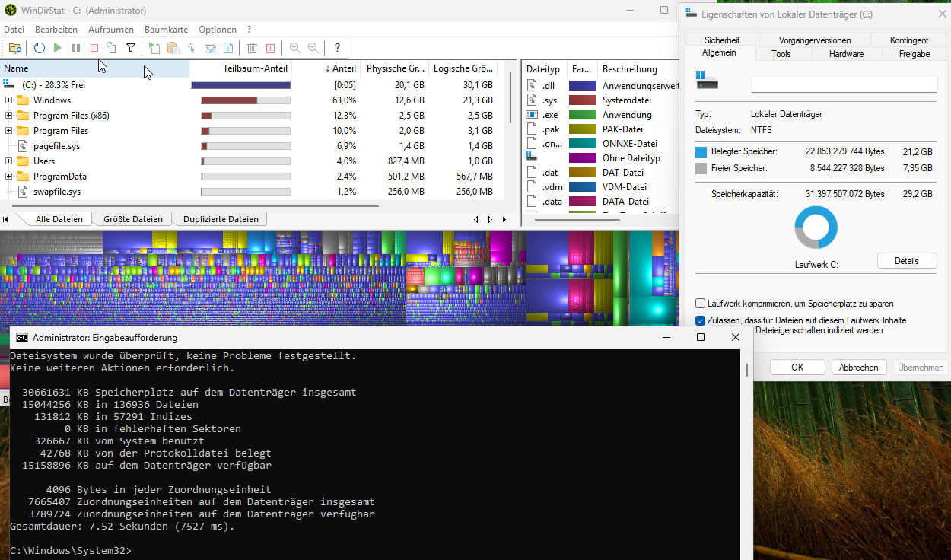The height and width of the screenshot is (560, 951).
Task: Open the Freigabe tab in properties
Action: (914, 54)
